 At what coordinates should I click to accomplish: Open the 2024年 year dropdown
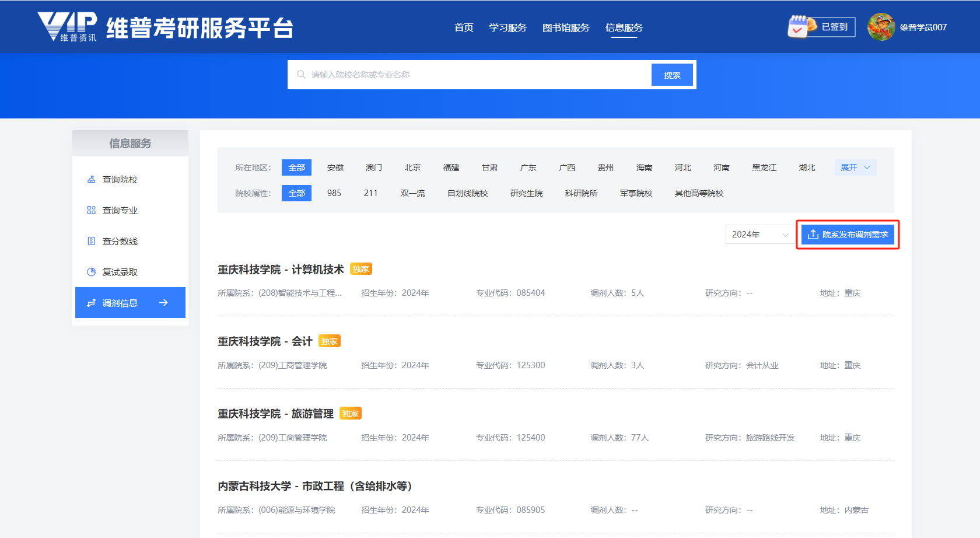click(759, 235)
